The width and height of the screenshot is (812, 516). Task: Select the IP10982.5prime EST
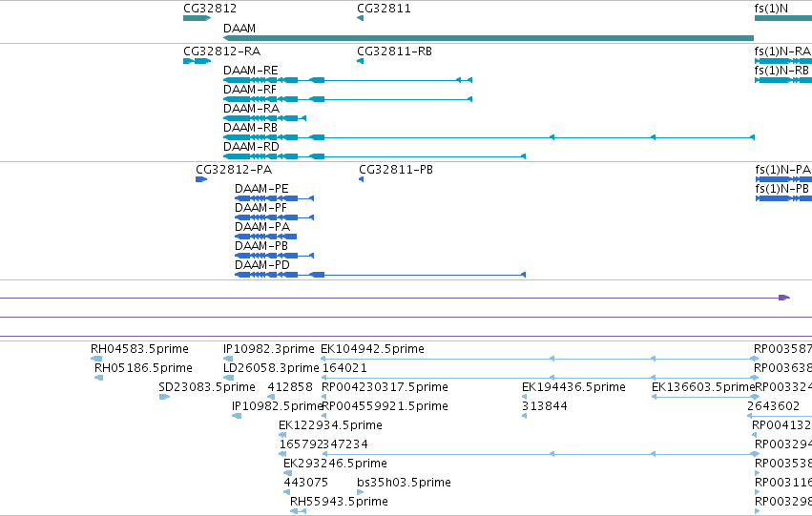(x=277, y=406)
